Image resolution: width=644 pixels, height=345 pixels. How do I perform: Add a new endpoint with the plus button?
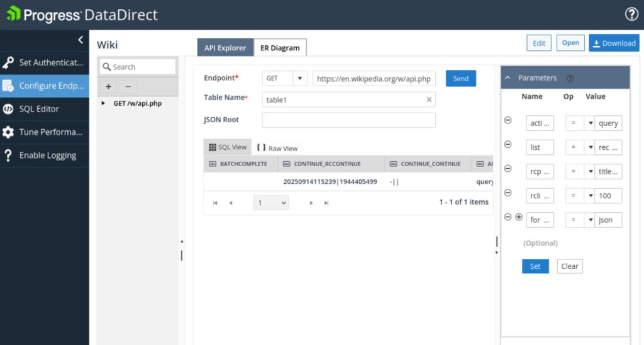(x=108, y=87)
